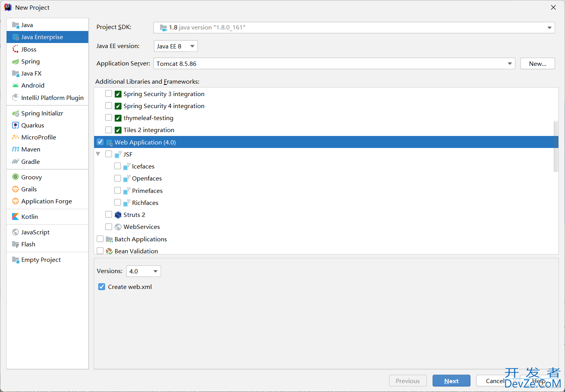Click the MicroProfile icon

click(15, 138)
